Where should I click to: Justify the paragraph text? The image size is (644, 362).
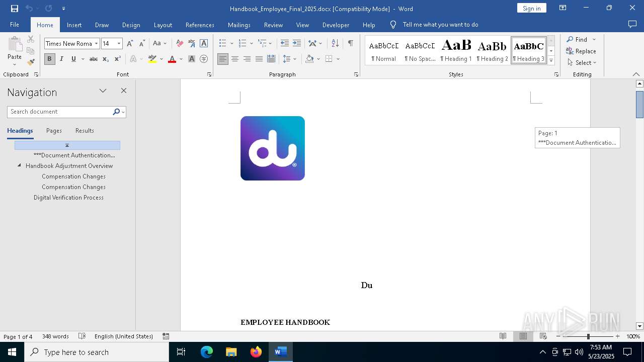(259, 59)
